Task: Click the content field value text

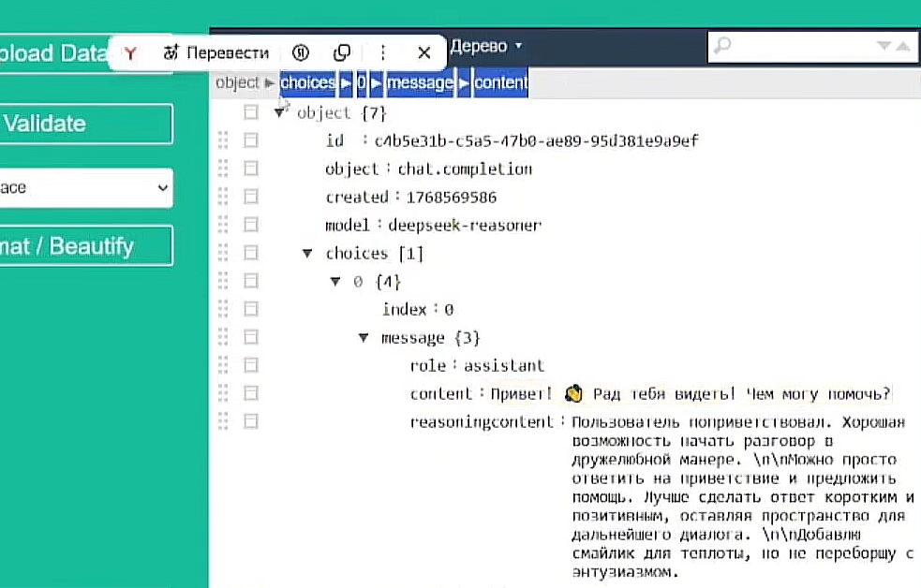Action: click(691, 393)
